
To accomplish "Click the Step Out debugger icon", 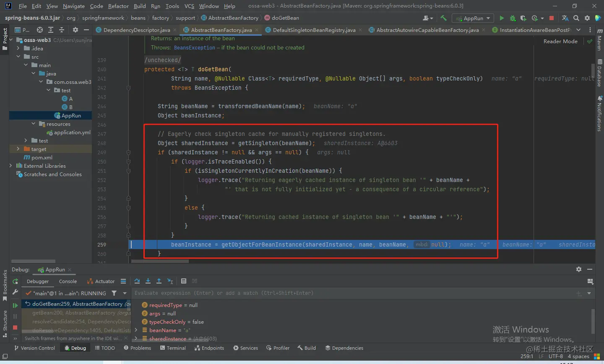I will pos(159,281).
